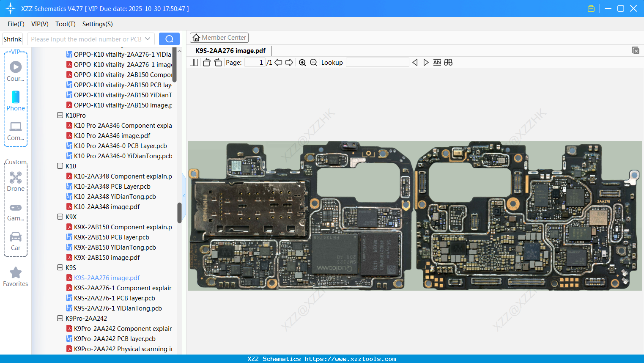
Task: Open the Favorites star in sidebar
Action: [x=16, y=277]
